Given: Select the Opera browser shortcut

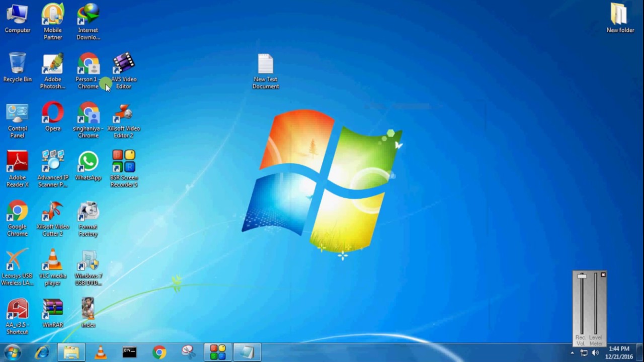Looking at the screenshot, I should (x=52, y=117).
